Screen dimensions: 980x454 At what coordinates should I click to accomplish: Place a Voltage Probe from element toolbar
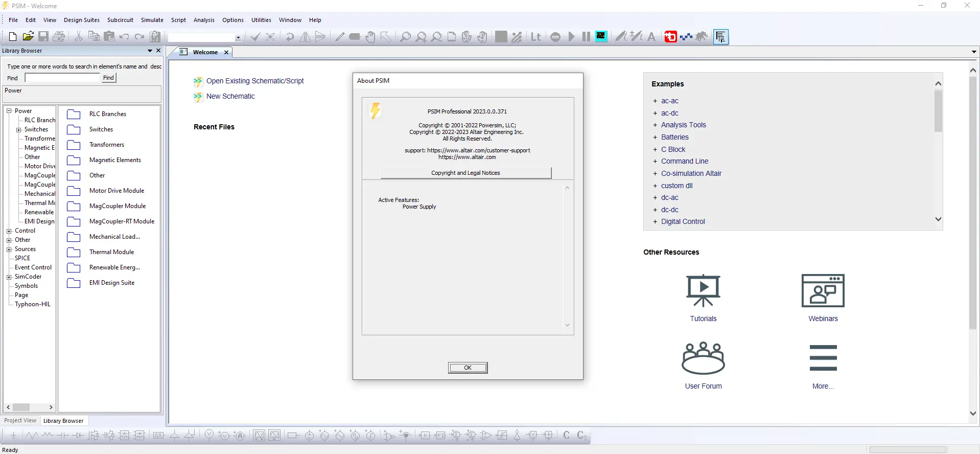click(x=209, y=436)
